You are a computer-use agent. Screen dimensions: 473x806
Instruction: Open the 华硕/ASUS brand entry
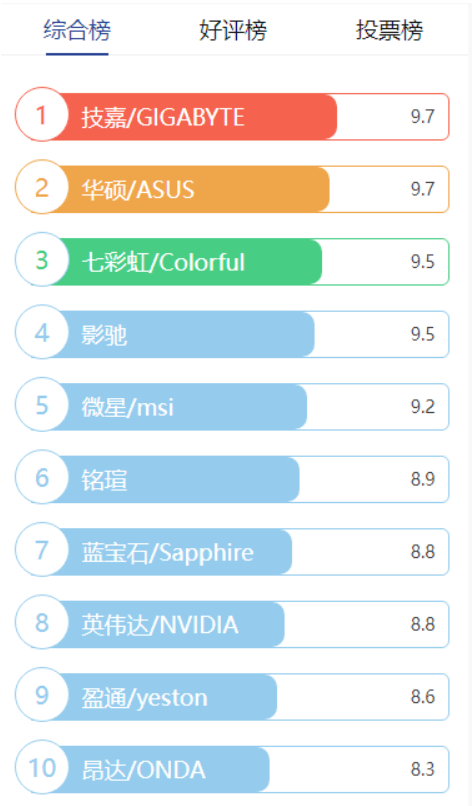232,189
